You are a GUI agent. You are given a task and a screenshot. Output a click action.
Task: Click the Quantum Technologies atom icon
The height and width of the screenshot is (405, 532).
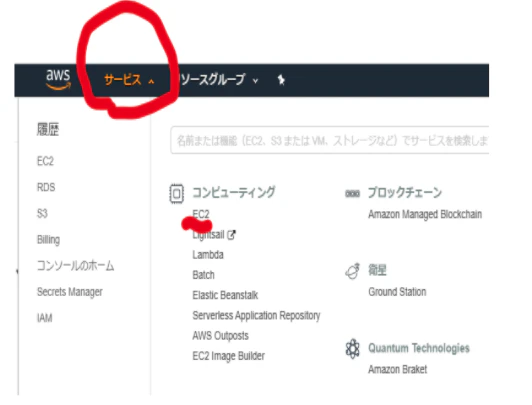(x=353, y=349)
